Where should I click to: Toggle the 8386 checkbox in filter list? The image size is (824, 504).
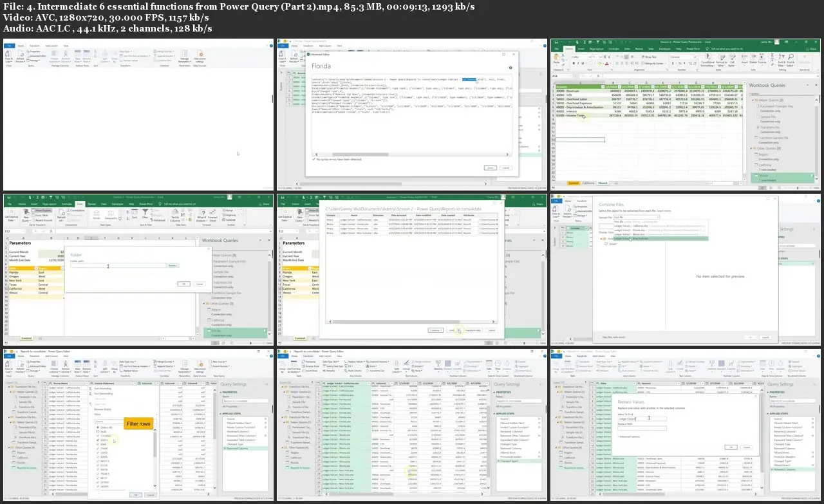(97, 444)
